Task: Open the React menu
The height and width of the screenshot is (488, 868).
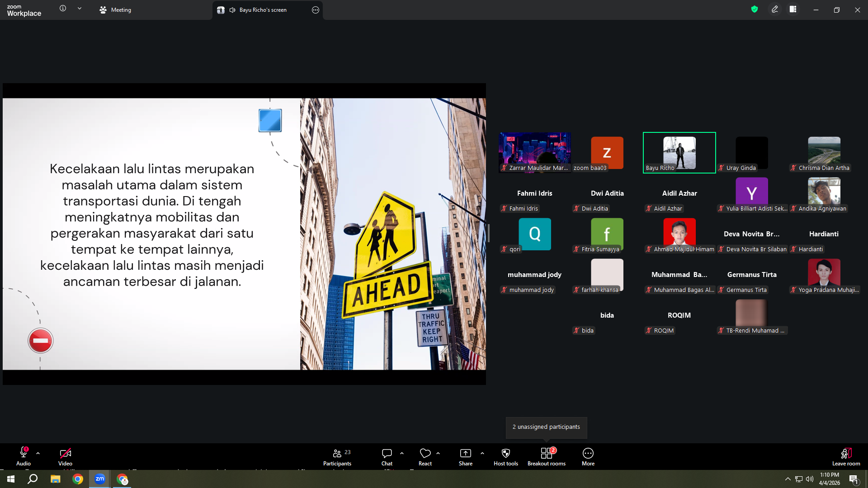Action: pyautogui.click(x=425, y=456)
